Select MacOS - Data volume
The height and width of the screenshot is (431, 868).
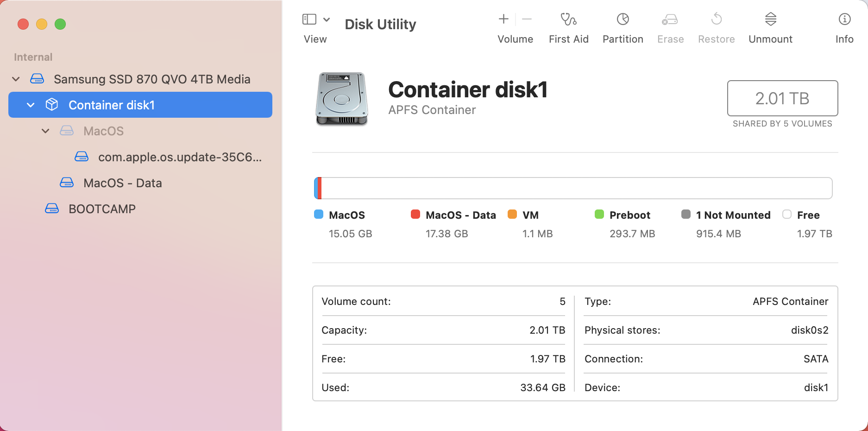[122, 183]
